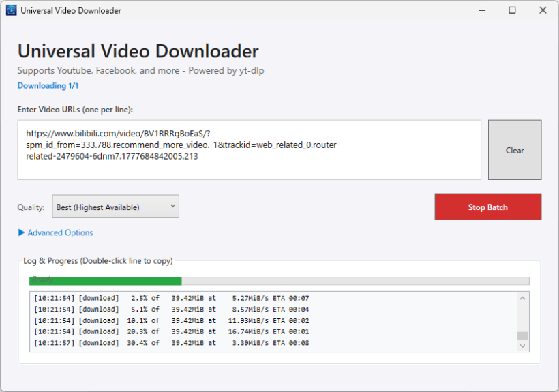Click the 'Enter Video URLs' label

[x=75, y=110]
